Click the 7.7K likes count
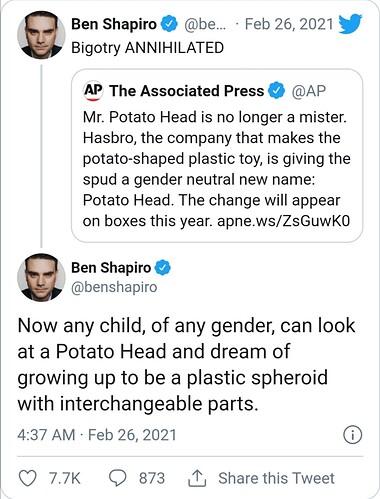 tap(65, 478)
